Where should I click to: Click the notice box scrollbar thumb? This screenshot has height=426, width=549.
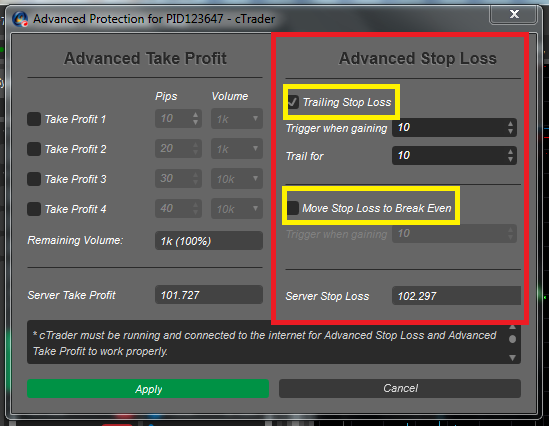point(512,339)
